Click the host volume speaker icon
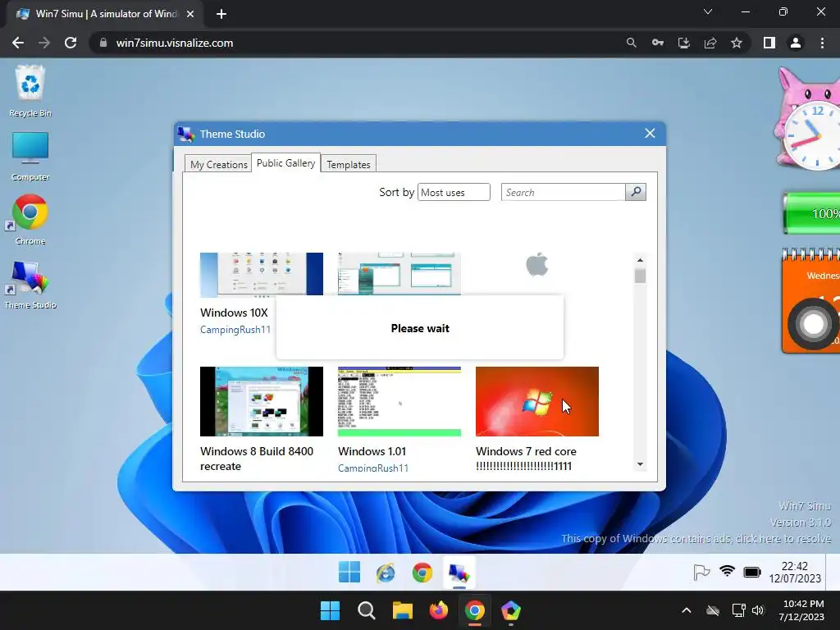 [x=757, y=610]
